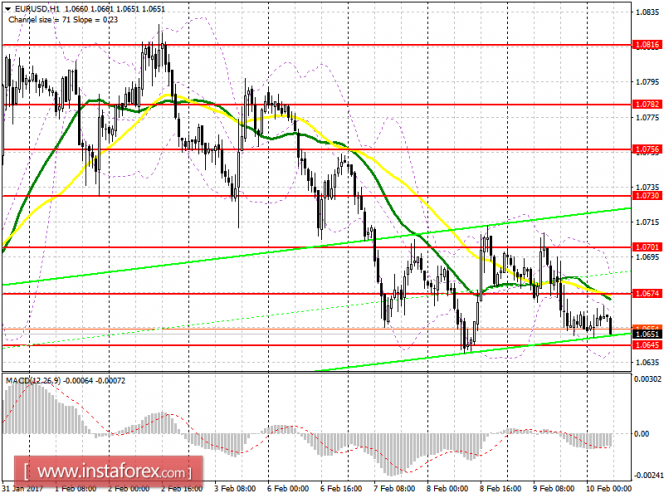Viewport: 664px width, 498px height.
Task: Open the EURUSD,H1 chart dropdown triangle
Action: tap(8, 9)
